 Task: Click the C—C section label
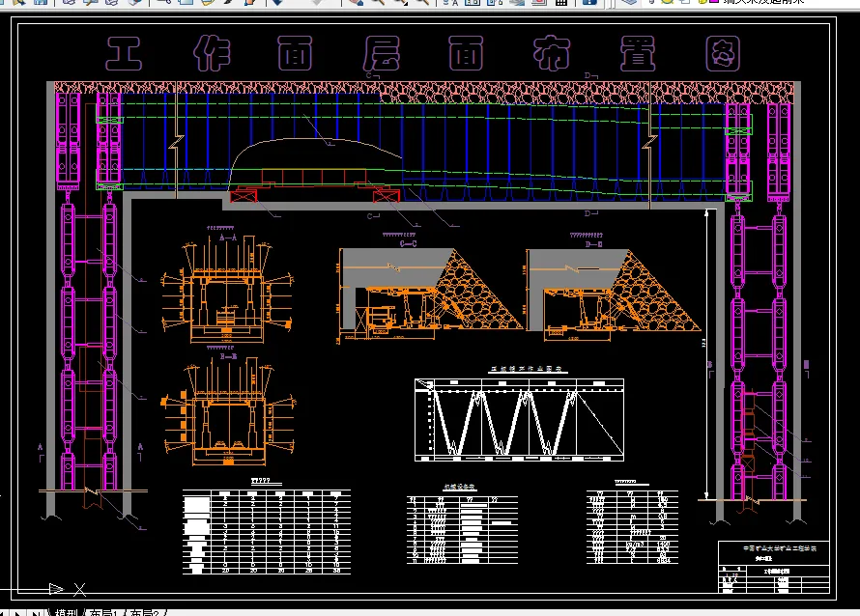pos(408,243)
